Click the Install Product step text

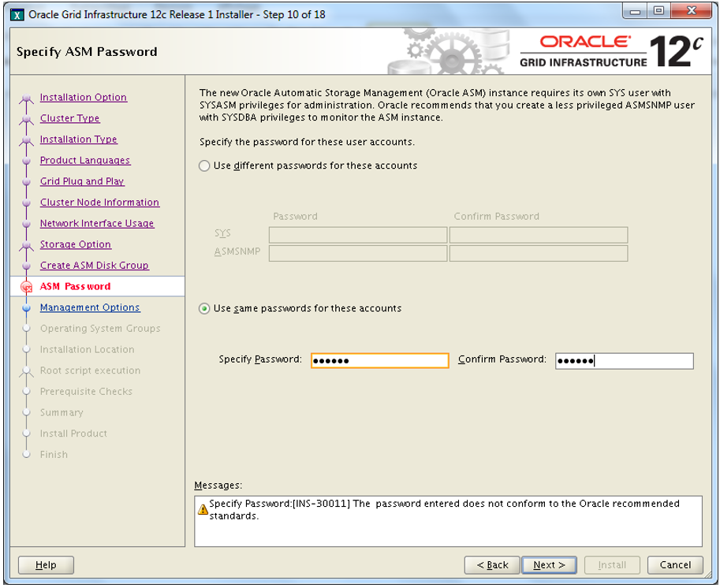pos(73,434)
